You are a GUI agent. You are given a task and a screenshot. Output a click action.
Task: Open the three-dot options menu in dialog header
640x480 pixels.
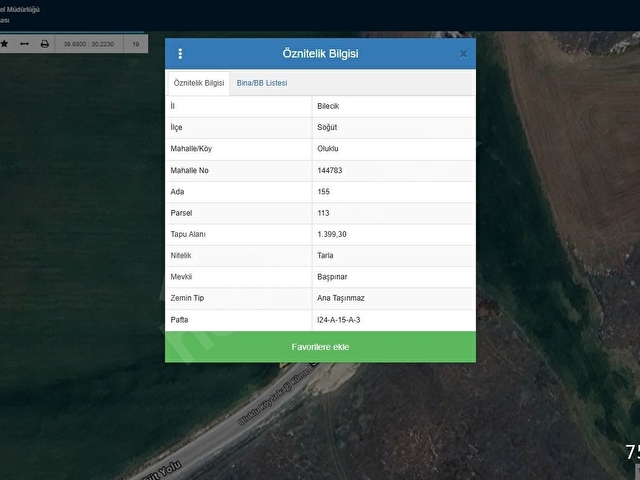180,53
